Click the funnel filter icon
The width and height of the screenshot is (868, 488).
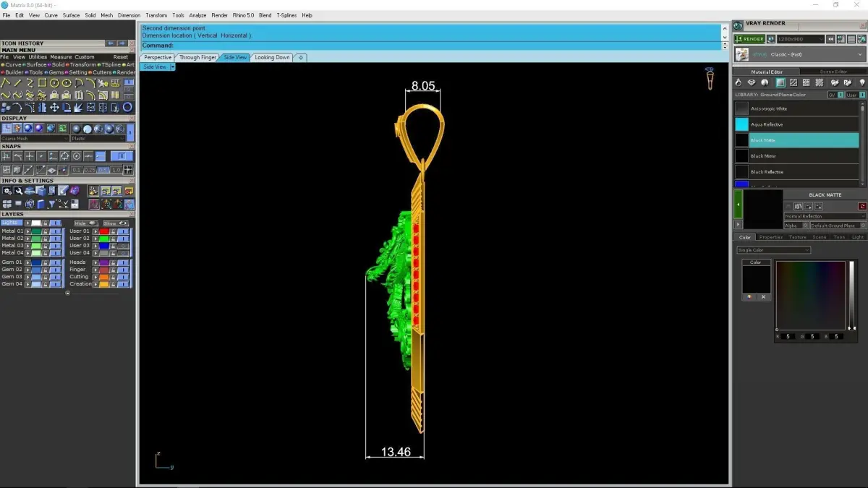[52, 204]
